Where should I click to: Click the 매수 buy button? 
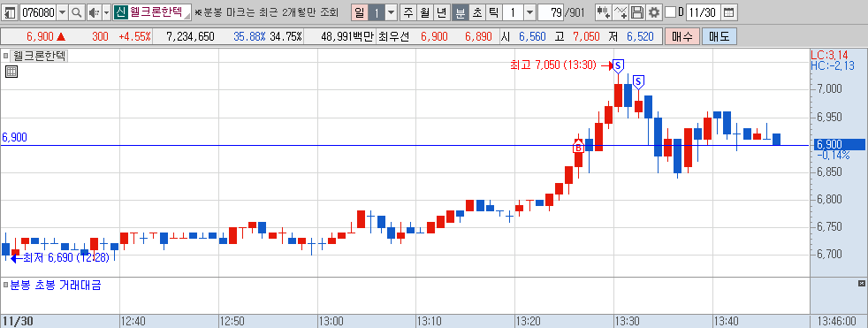(682, 36)
